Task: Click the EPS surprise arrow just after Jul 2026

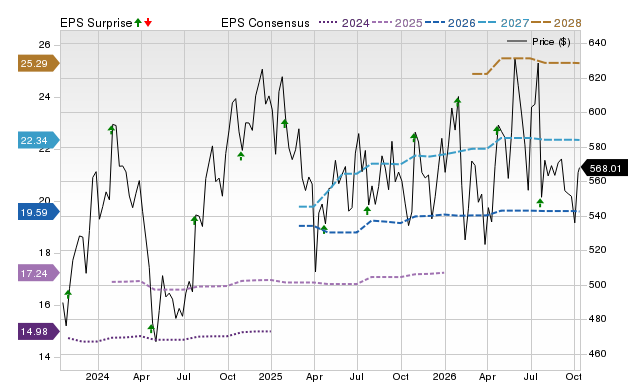Action: click(540, 202)
